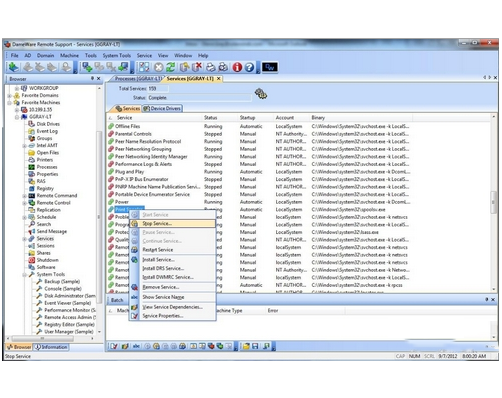
Task: Choose Restart Service in the context menu
Action: pyautogui.click(x=173, y=250)
